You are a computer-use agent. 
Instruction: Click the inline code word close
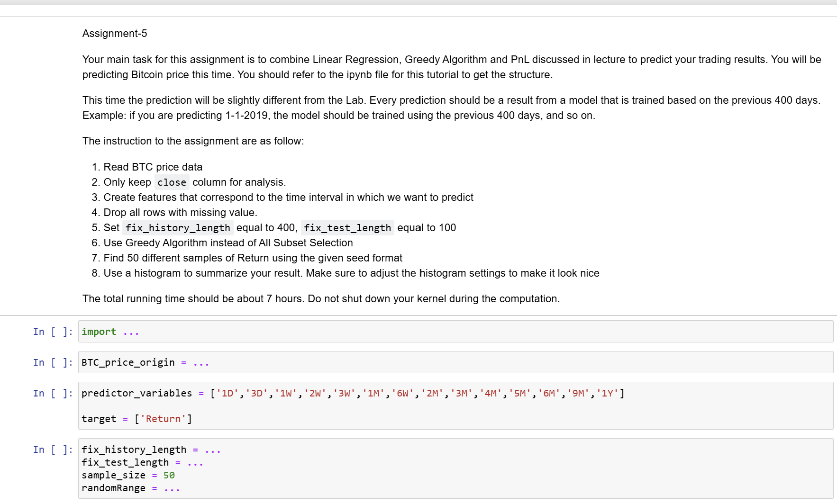coord(172,182)
